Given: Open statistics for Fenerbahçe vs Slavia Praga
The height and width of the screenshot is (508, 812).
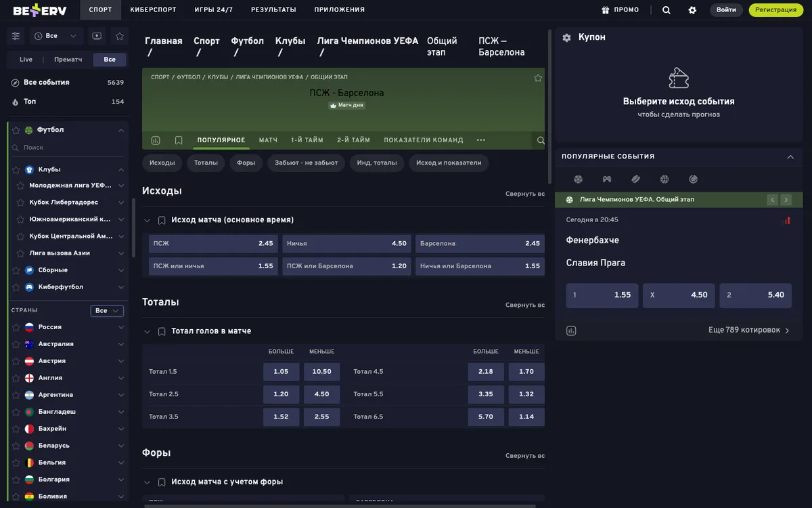Looking at the screenshot, I should click(571, 331).
